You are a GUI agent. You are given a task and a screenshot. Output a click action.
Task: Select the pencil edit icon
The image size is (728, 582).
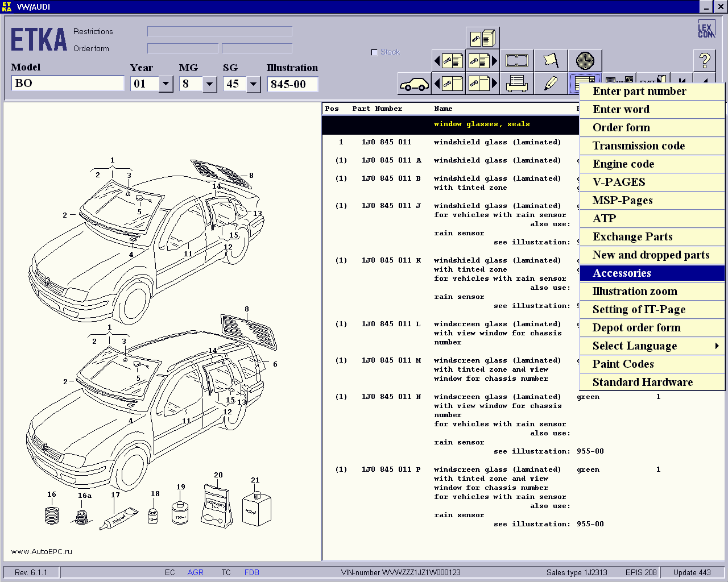coord(551,84)
